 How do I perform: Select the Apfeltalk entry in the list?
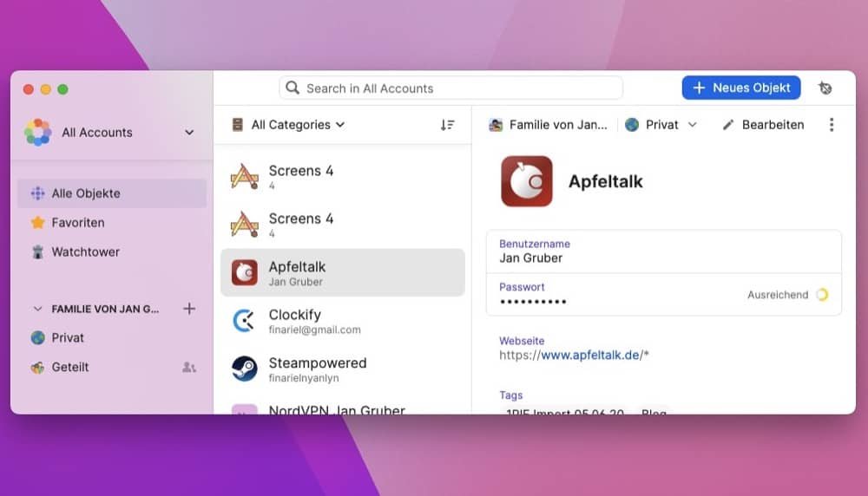(x=343, y=272)
